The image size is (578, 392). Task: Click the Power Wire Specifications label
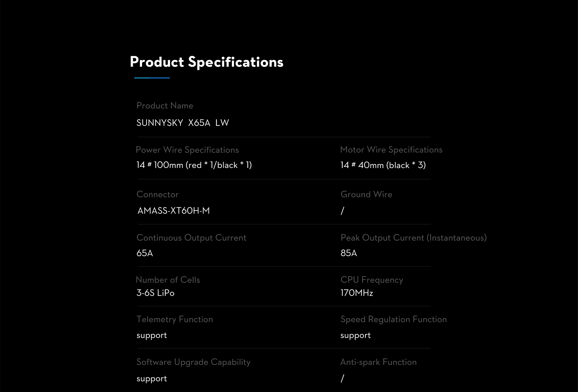coord(187,150)
